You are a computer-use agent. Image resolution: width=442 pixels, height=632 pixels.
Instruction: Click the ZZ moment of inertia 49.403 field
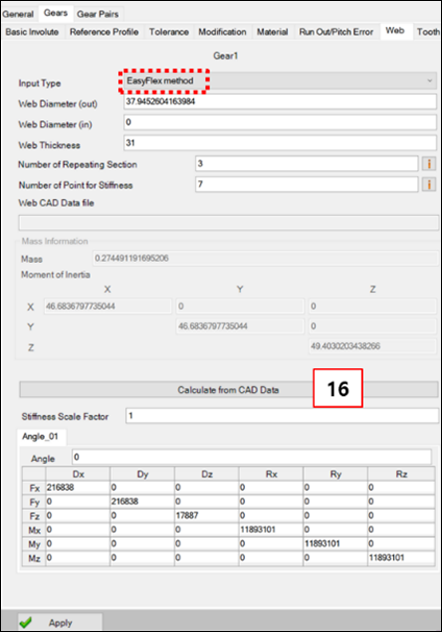(x=372, y=346)
